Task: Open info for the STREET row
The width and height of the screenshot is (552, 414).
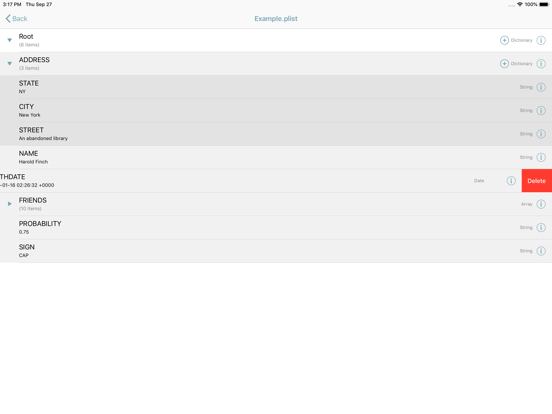Action: (x=541, y=134)
